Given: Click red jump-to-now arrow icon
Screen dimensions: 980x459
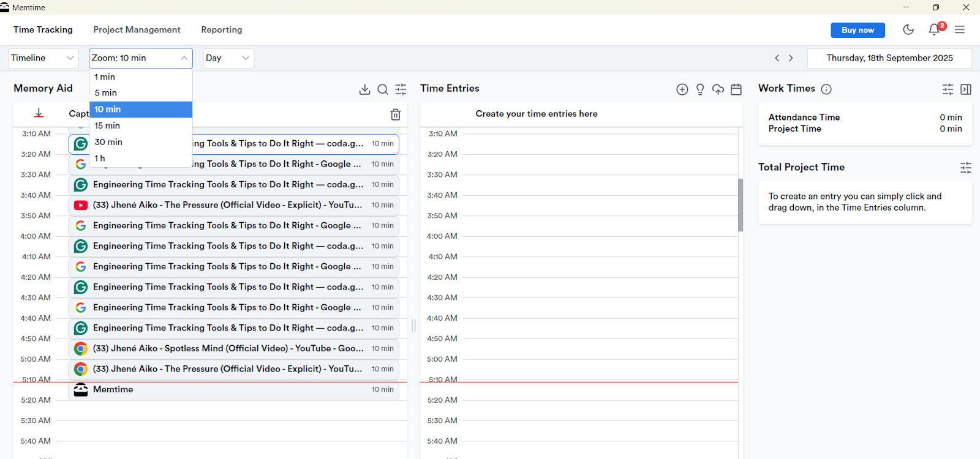Looking at the screenshot, I should coord(39,113).
